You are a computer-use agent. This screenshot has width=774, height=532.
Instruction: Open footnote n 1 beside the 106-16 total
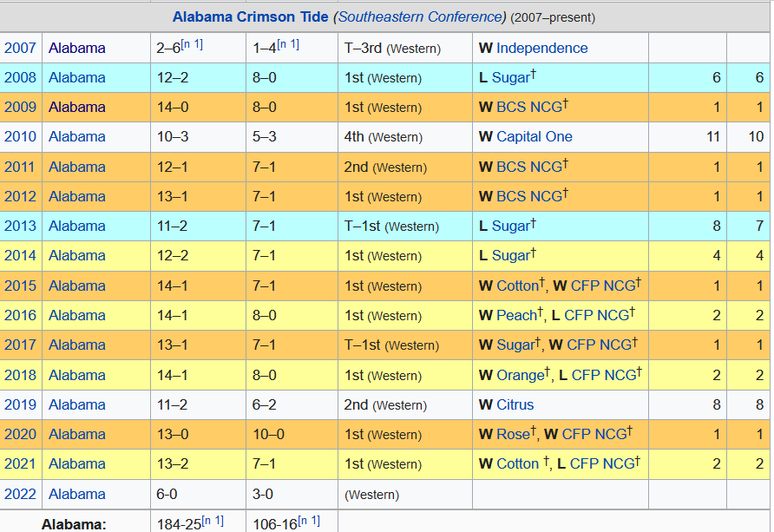tap(309, 521)
